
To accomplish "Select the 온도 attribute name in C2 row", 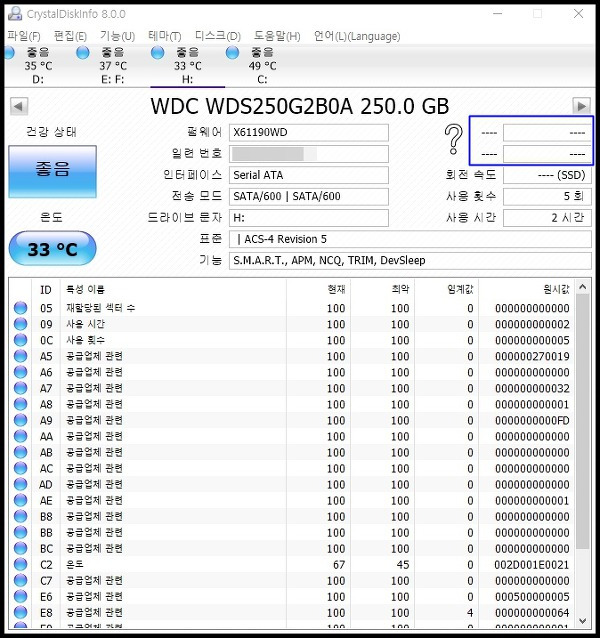I will point(74,564).
